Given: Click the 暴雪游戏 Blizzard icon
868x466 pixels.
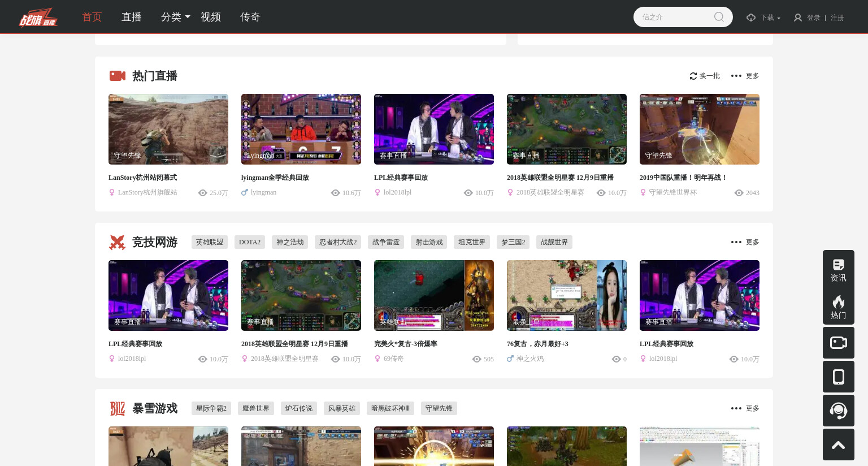Looking at the screenshot, I should [x=117, y=408].
